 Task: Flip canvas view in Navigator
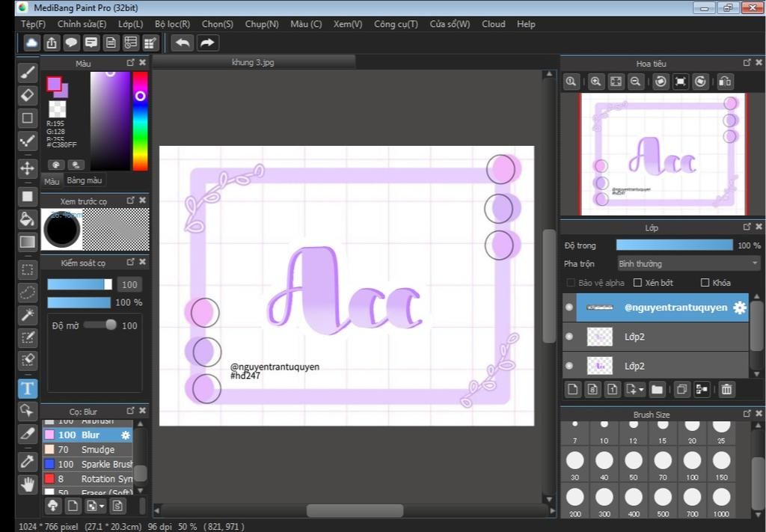click(725, 82)
